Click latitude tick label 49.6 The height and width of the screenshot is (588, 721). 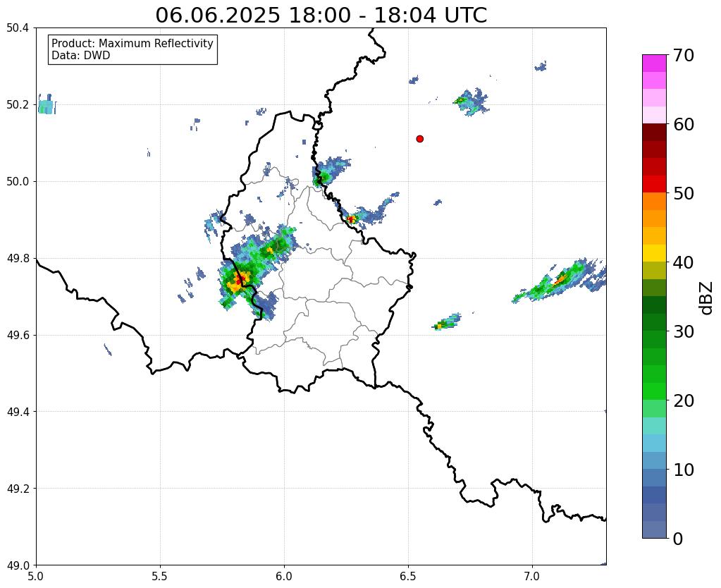(x=18, y=336)
